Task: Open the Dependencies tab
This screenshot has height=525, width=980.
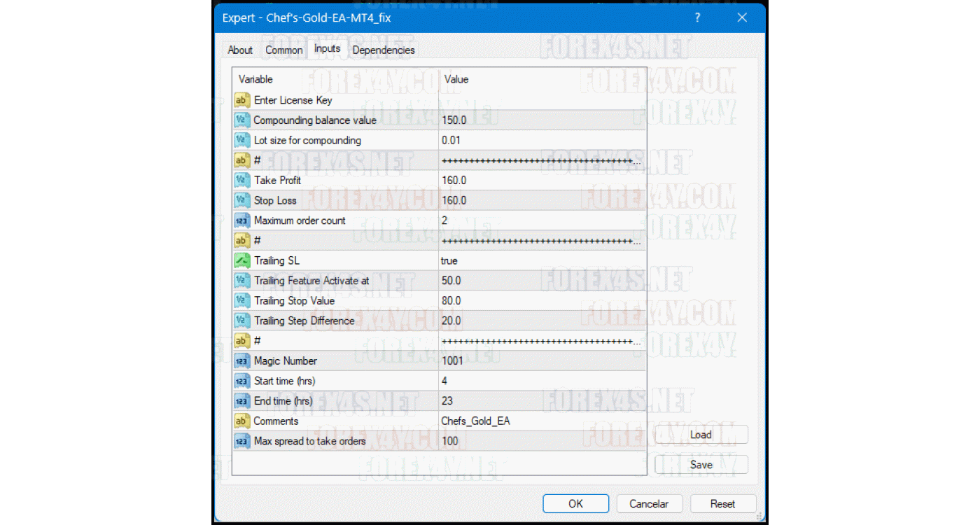Action: [383, 50]
